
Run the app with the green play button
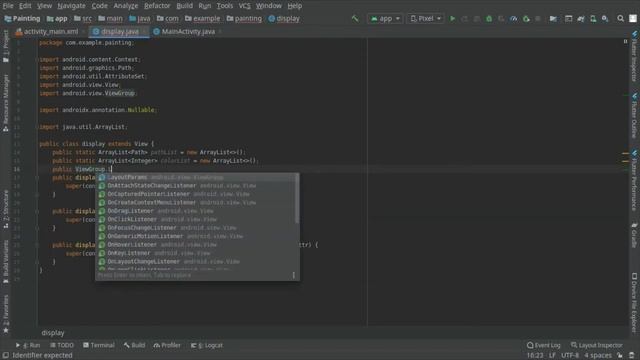coord(452,19)
